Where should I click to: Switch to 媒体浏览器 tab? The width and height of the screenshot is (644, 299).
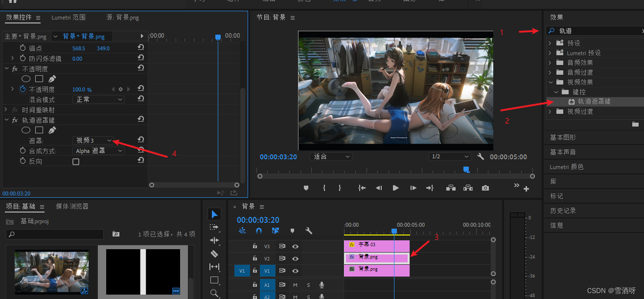72,207
